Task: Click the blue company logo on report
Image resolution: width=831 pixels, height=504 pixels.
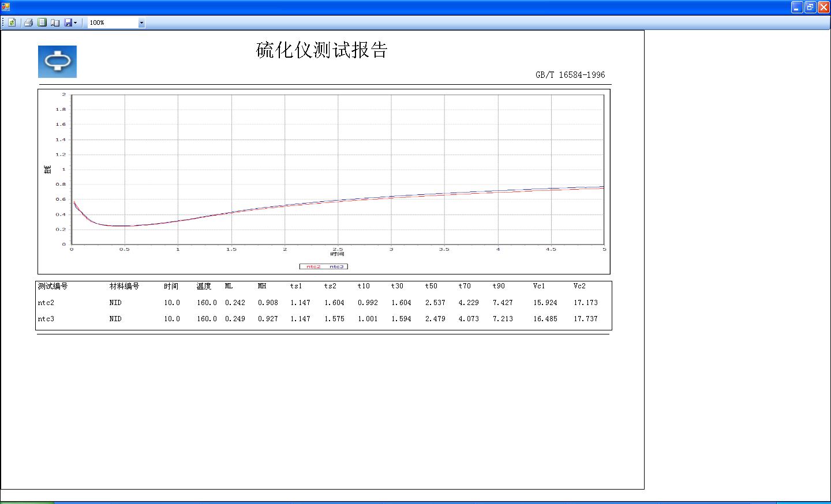Action: [57, 62]
